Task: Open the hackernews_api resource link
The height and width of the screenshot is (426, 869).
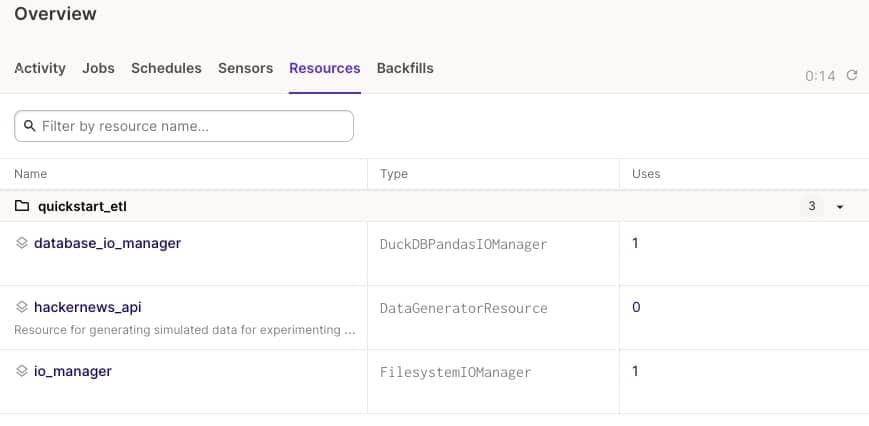Action: [x=88, y=307]
